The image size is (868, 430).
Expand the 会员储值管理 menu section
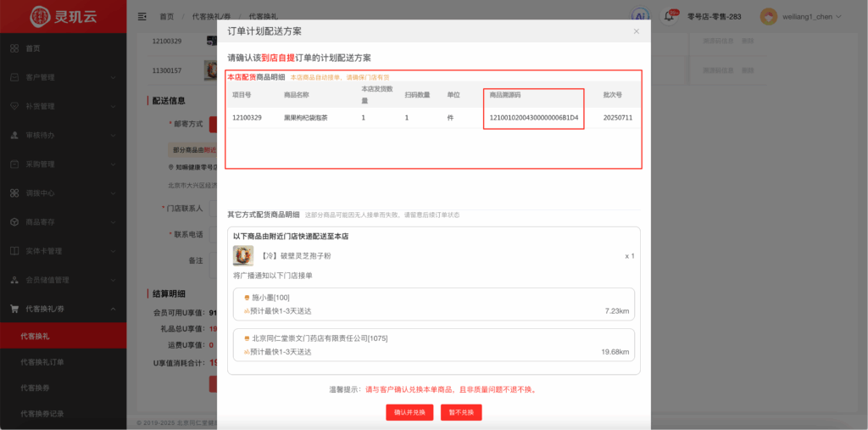113,280
